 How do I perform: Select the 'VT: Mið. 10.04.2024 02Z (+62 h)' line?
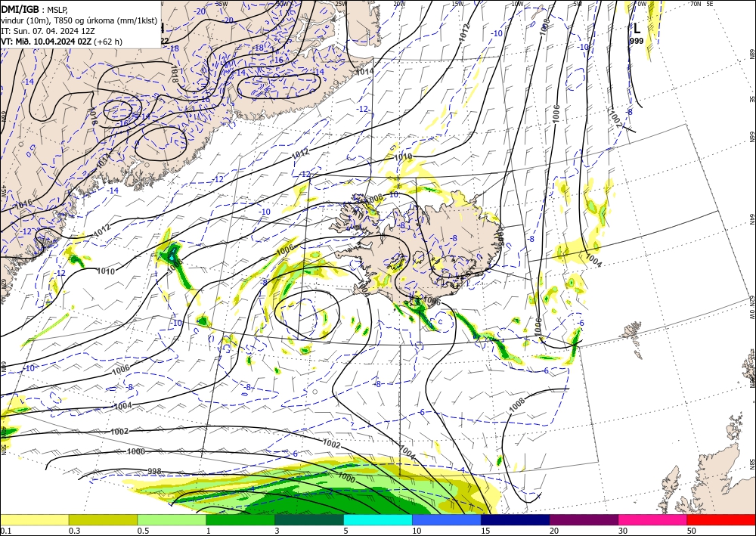(62, 42)
